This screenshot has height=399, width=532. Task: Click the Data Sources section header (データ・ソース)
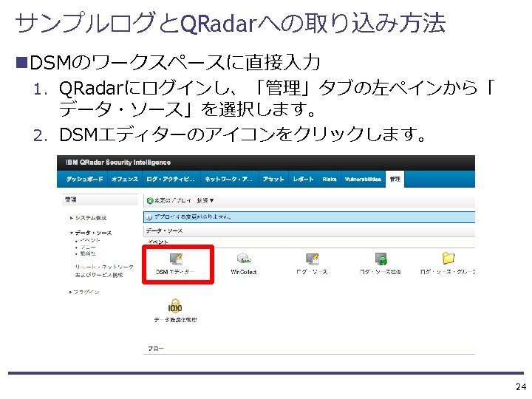(164, 231)
